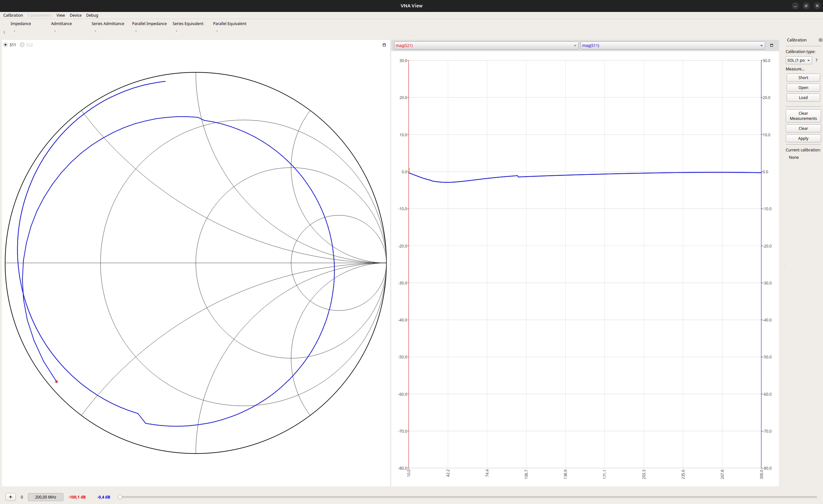
Task: Click the 200,00 MHz marker frequency field
Action: 45,497
